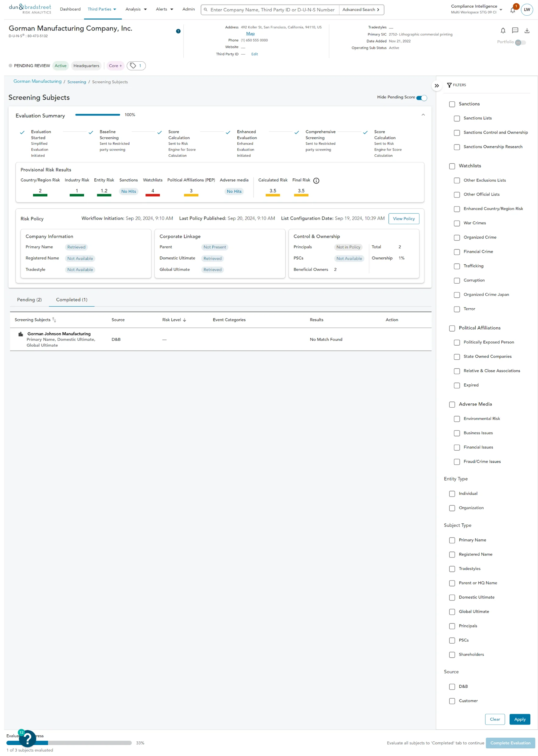
Task: Check the D&B source checkbox
Action: 452,687
